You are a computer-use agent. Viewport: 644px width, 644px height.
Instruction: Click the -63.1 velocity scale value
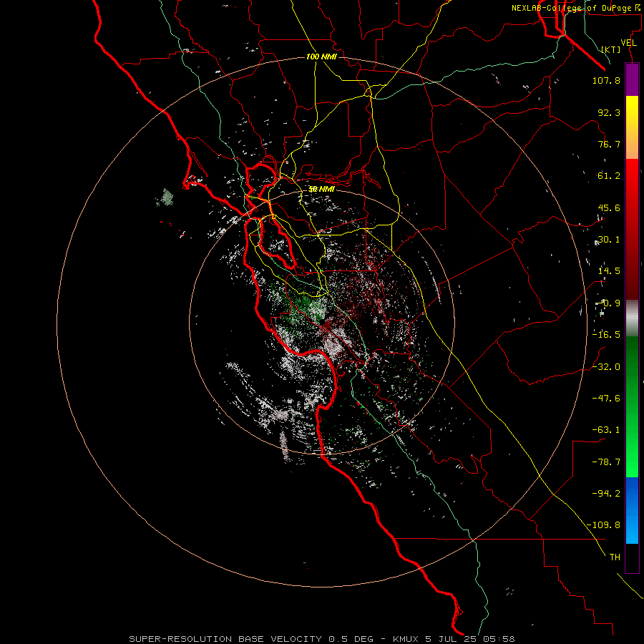pos(606,430)
